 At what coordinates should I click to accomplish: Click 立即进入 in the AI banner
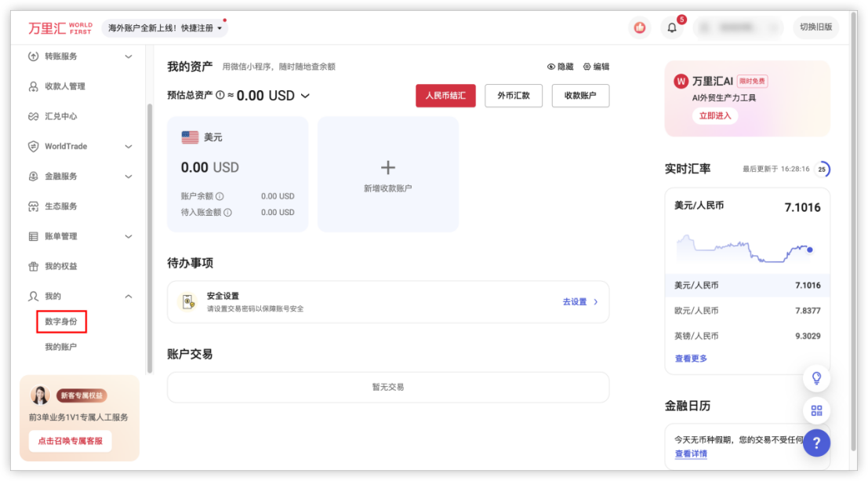(714, 116)
